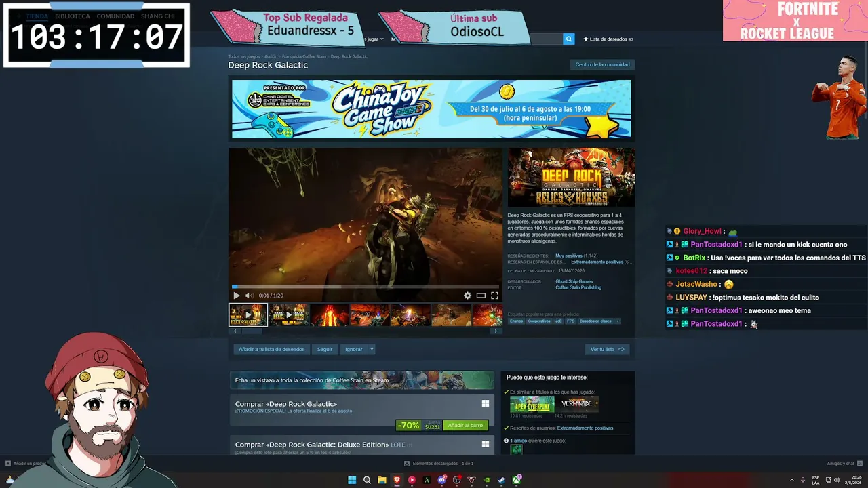Open COMUNIDAD menu in Steam

click(115, 16)
